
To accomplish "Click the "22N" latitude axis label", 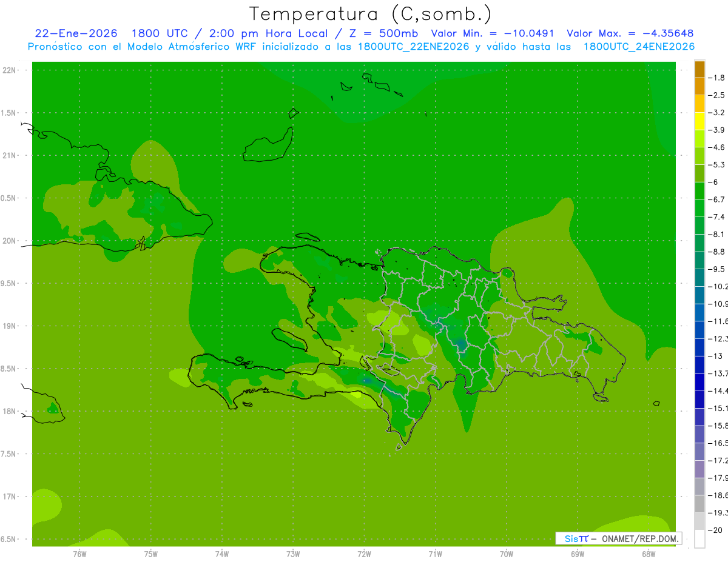I will click(10, 70).
